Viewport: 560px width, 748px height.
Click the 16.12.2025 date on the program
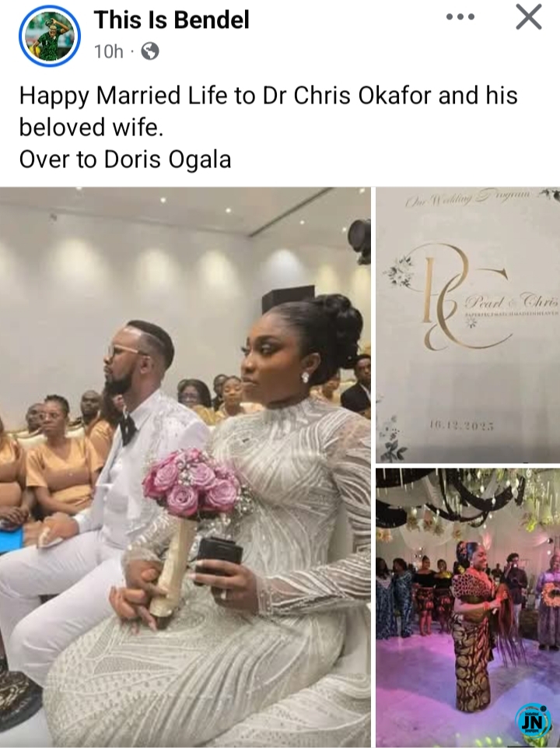[461, 426]
